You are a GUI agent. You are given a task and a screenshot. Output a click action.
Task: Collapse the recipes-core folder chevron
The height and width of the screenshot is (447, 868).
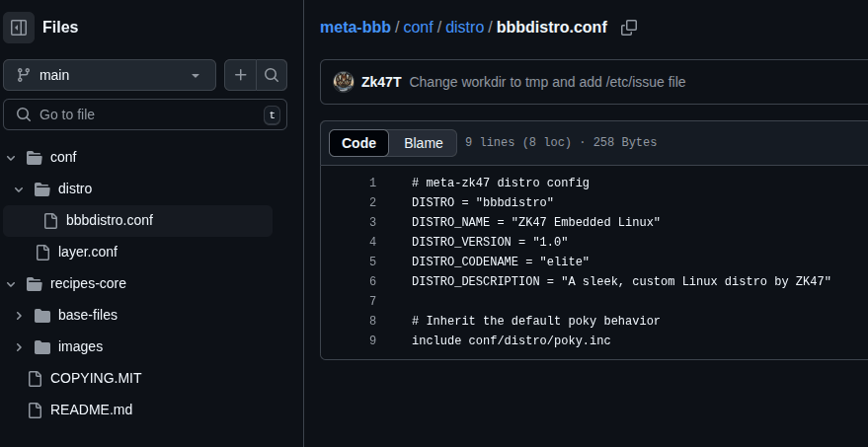[11, 284]
